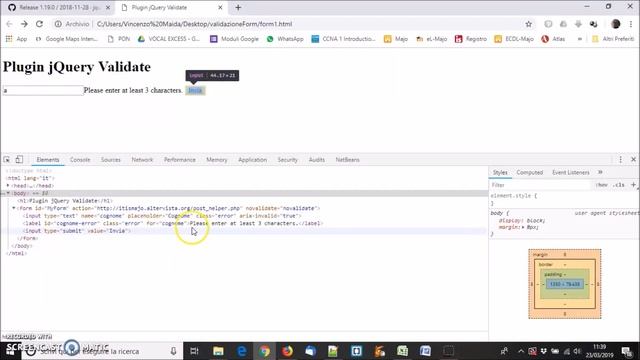Switch to the Elements tab
Screen dimensions: 640x360
[48, 160]
